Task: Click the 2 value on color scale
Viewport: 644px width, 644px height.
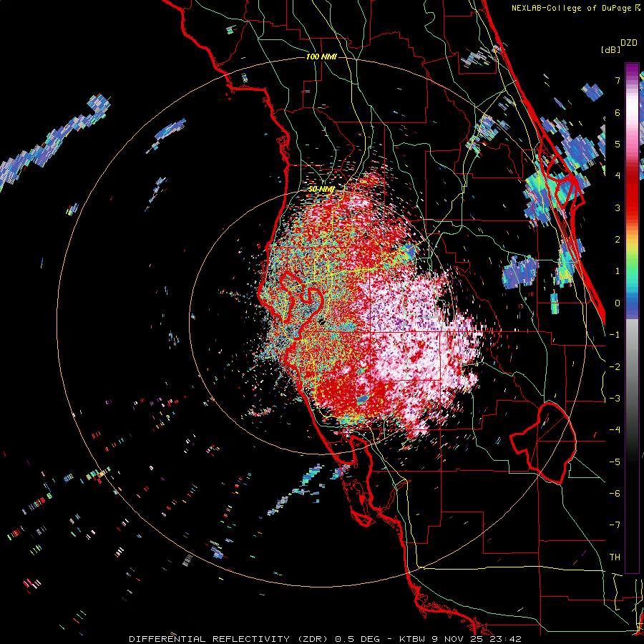Action: pos(618,240)
